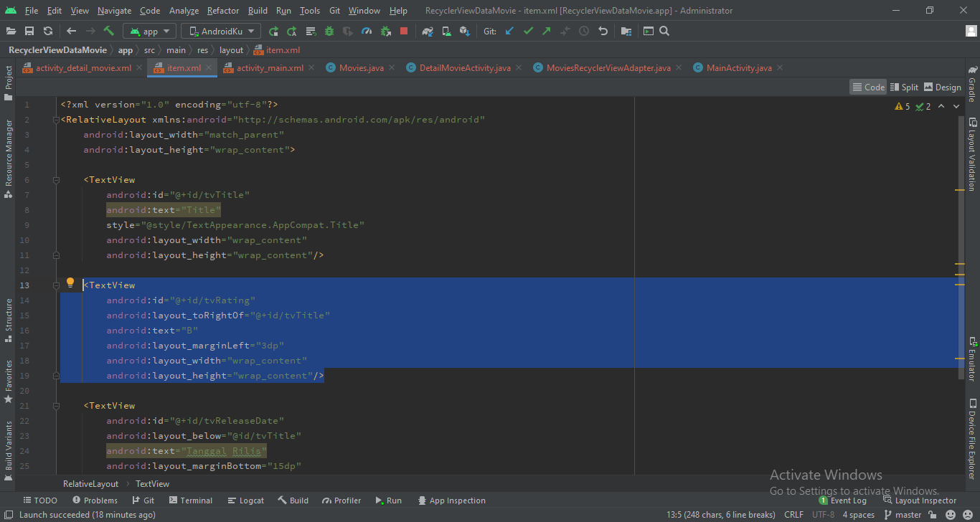
Task: Switch editor to Code view
Action: (x=868, y=87)
